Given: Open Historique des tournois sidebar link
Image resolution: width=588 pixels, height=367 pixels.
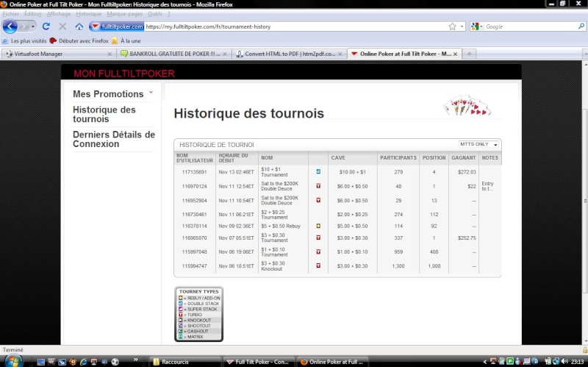Looking at the screenshot, I should click(x=104, y=114).
